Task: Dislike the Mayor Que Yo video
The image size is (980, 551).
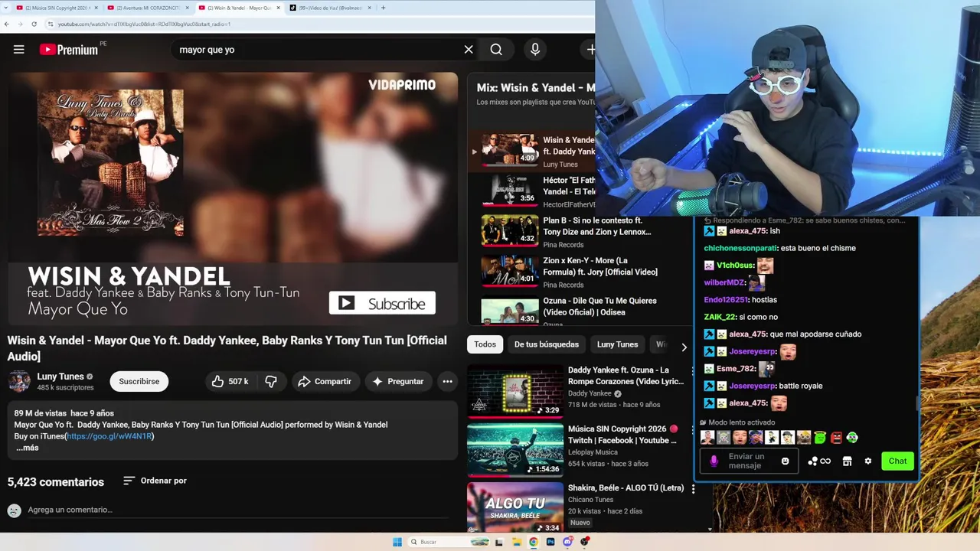Action: [271, 381]
